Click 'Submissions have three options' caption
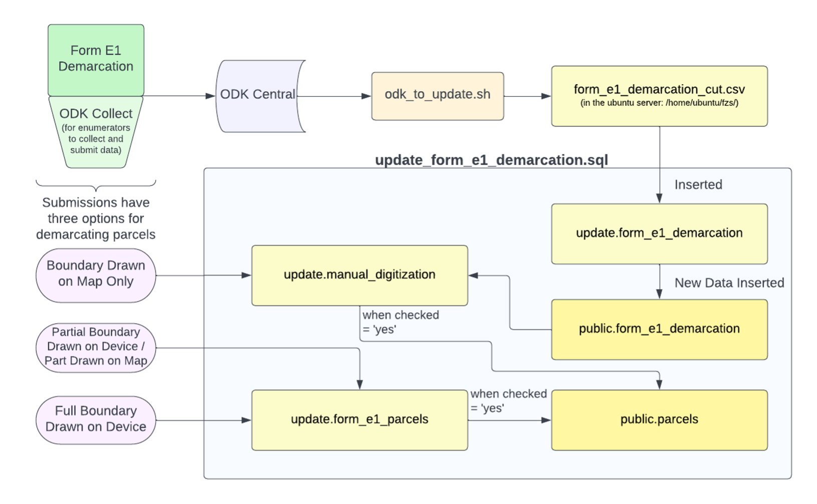The height and width of the screenshot is (504, 817). [x=96, y=218]
